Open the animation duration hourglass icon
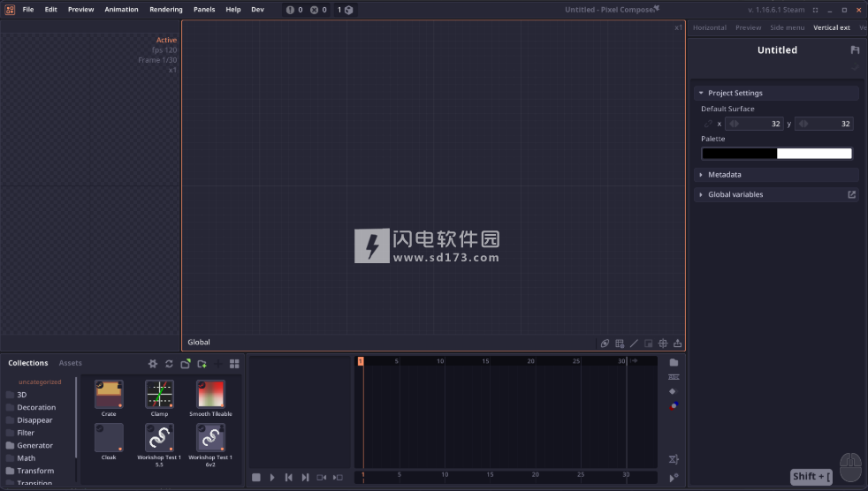Viewport: 868px width, 491px height. point(674,459)
